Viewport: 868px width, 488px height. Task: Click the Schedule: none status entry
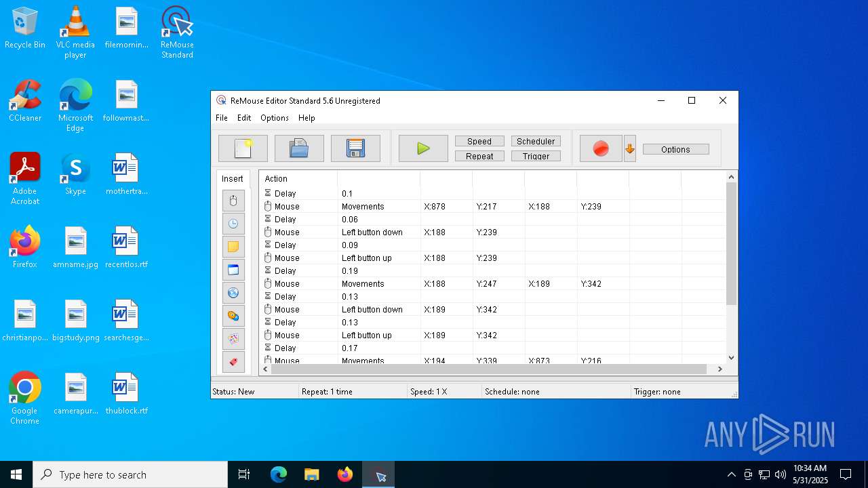click(x=556, y=392)
